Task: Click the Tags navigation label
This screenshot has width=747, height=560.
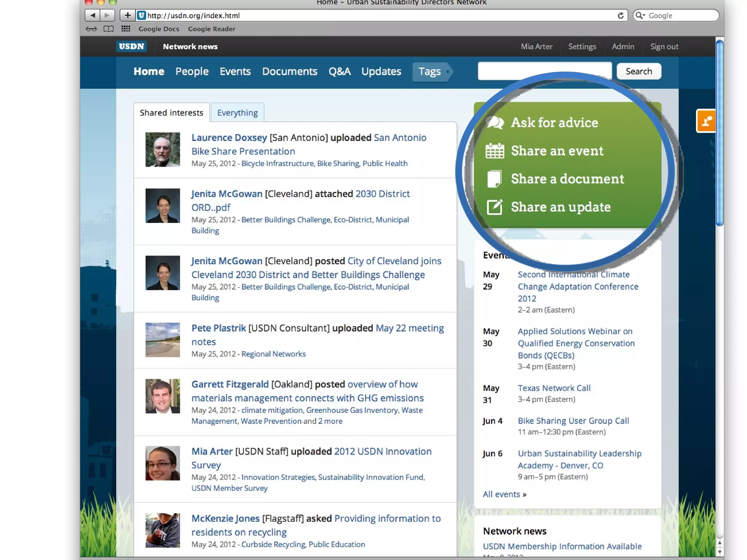Action: (429, 71)
